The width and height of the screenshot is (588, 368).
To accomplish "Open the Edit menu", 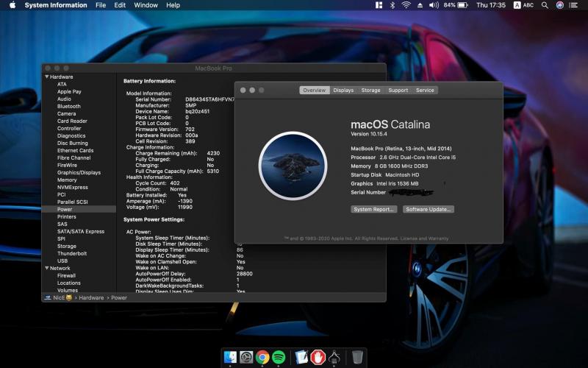I will (120, 5).
